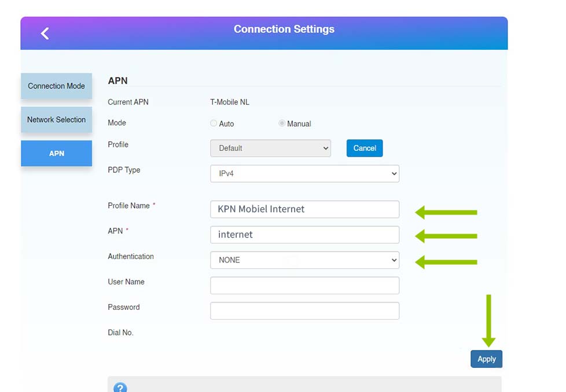Select the APN tab in the sidebar
566x392 pixels.
click(56, 153)
